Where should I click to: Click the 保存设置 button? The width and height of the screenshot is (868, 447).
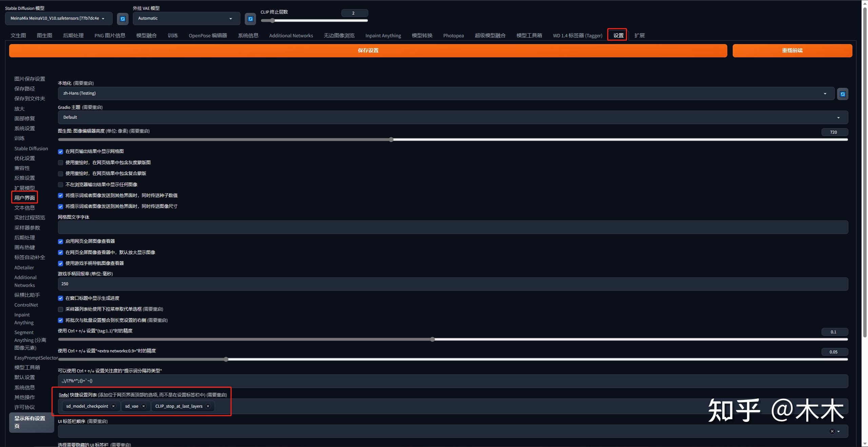click(x=368, y=51)
